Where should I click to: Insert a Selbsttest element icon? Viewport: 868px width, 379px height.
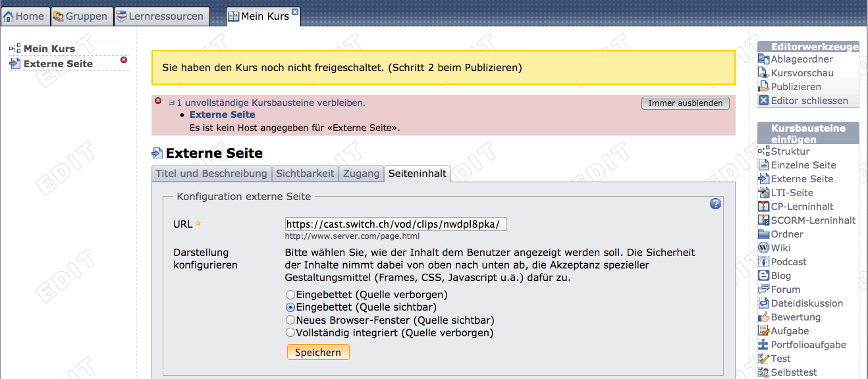click(763, 372)
